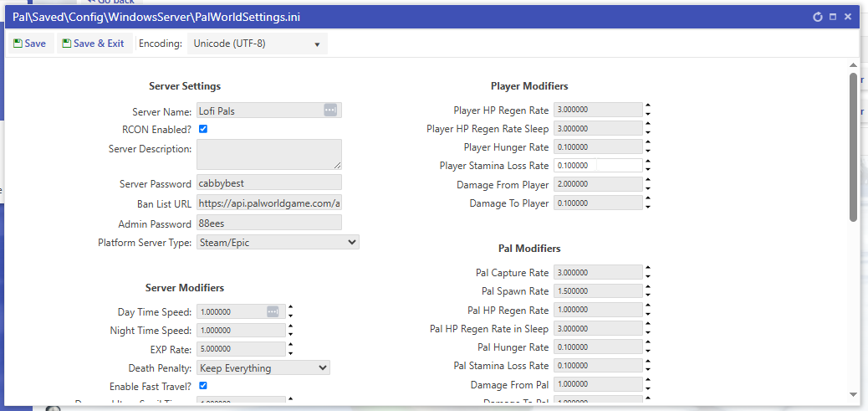
Task: Click the Save button icon
Action: pyautogui.click(x=18, y=44)
